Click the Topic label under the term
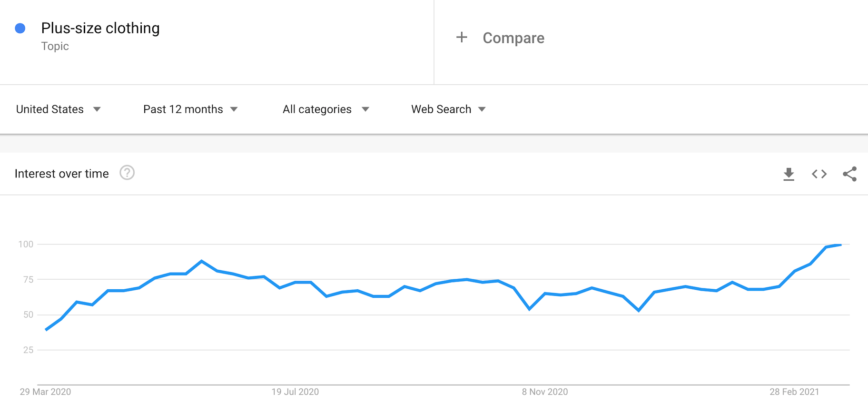 (x=55, y=47)
